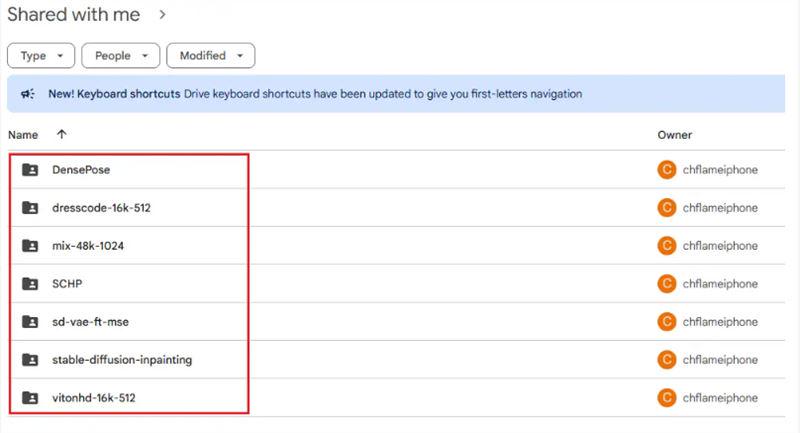
Task: Click the vitonhd-16k-512 shared folder icon
Action: point(30,398)
